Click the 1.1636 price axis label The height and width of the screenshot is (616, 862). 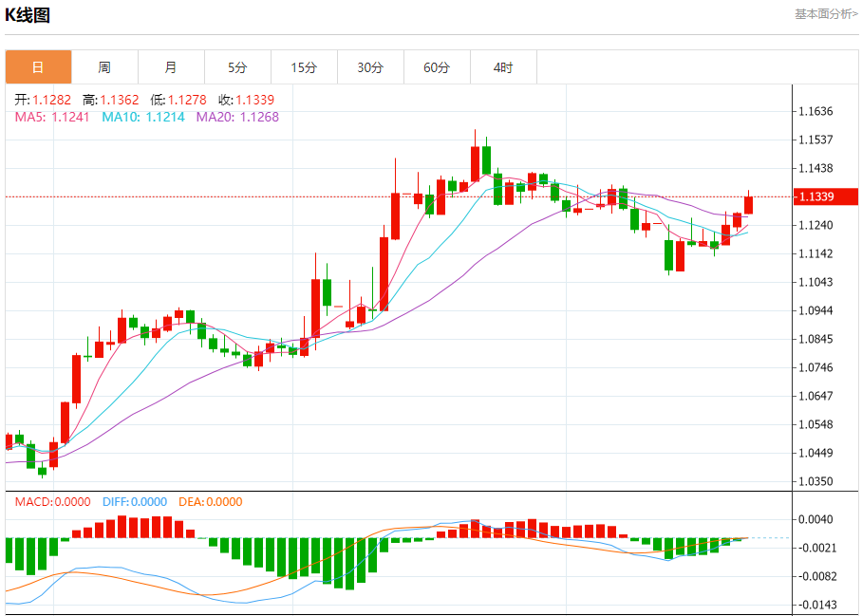point(815,112)
